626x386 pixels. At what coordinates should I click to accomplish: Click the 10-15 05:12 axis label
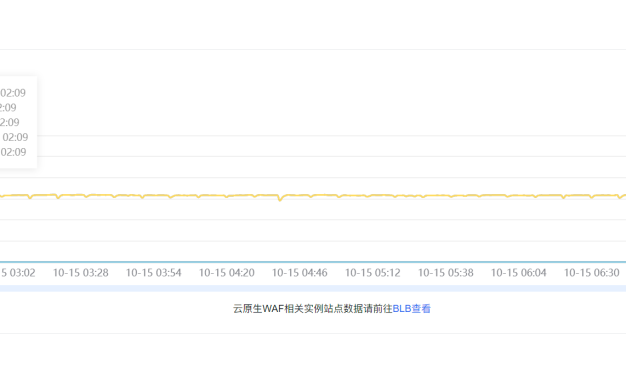pyautogui.click(x=373, y=273)
